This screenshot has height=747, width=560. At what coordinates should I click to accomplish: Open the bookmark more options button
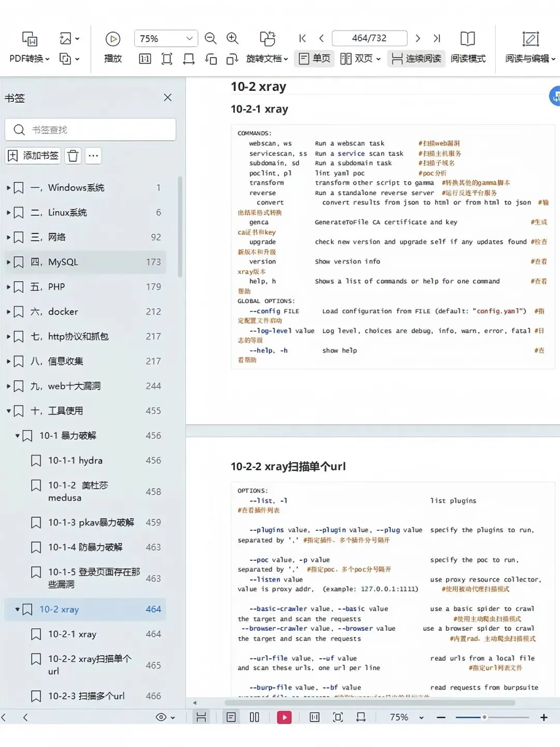pyautogui.click(x=93, y=156)
